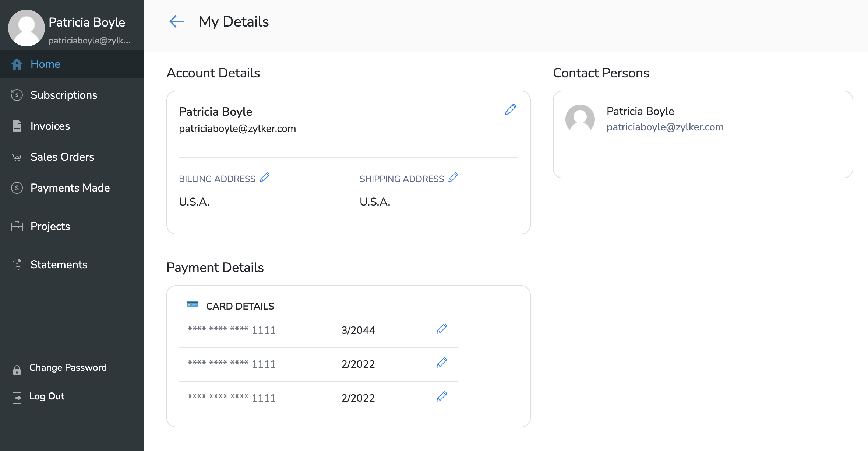The height and width of the screenshot is (451, 868).
Task: Open the Projects section
Action: 50,226
